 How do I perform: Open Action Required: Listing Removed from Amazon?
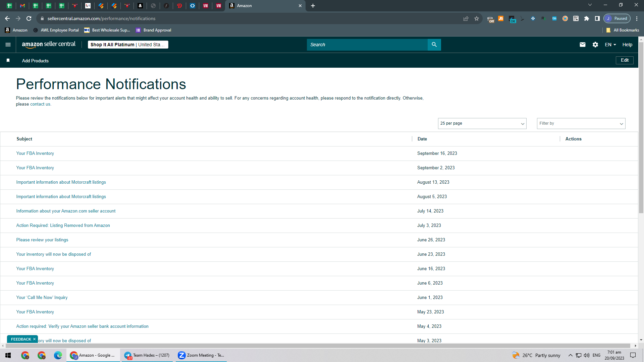click(63, 226)
